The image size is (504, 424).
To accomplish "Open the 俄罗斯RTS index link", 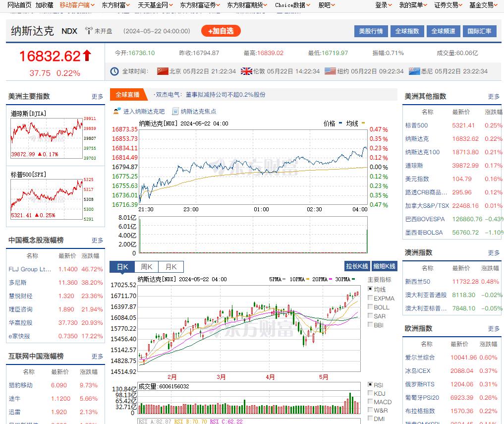I will (420, 384).
